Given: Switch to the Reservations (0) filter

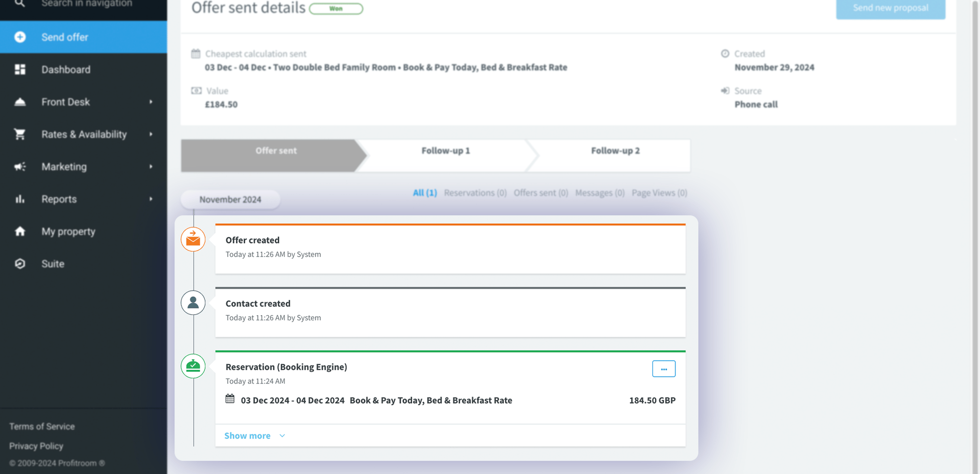Looking at the screenshot, I should click(475, 193).
